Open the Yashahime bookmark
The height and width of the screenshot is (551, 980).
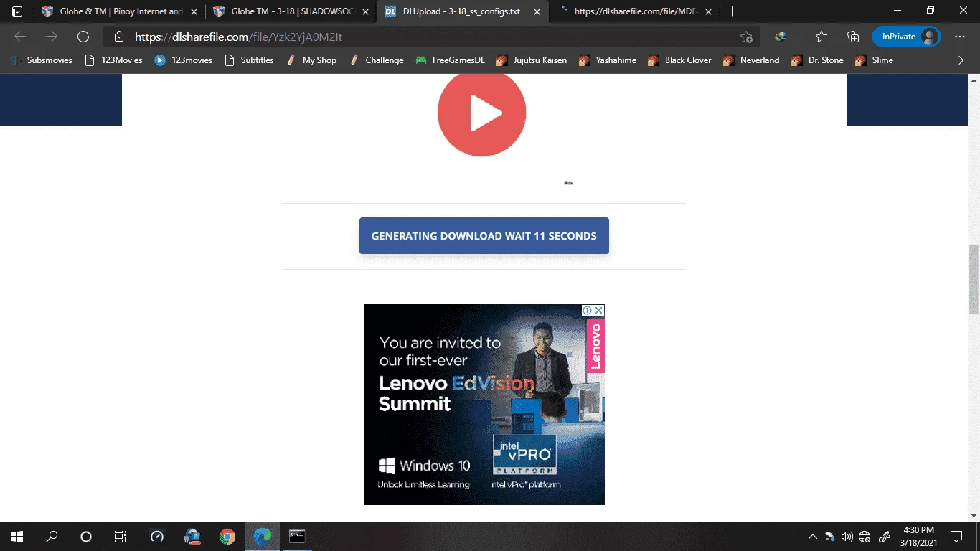[x=608, y=60]
